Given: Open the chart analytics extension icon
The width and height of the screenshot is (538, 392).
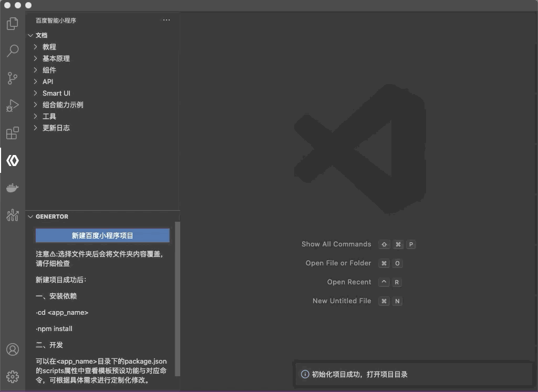Looking at the screenshot, I should pos(13,215).
